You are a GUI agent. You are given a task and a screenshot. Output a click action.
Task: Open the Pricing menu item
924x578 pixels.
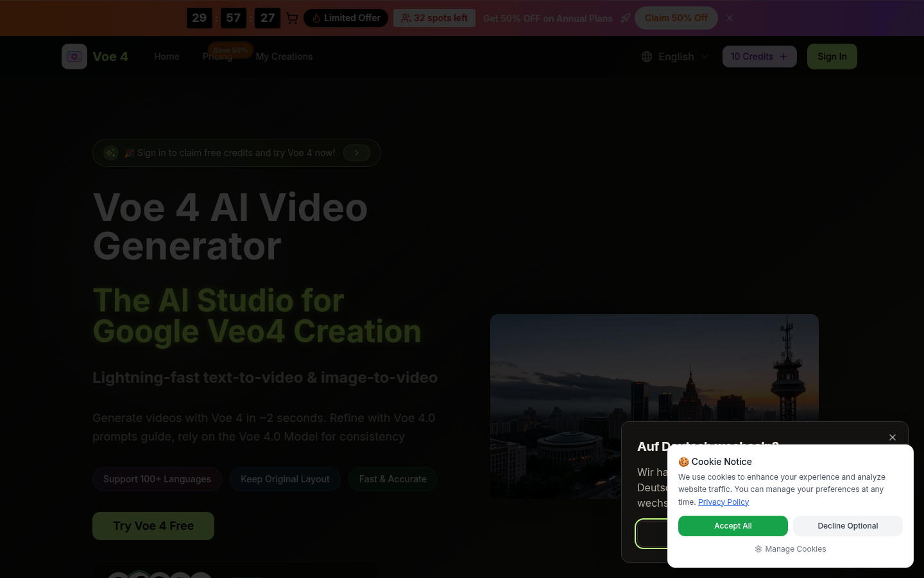point(217,57)
